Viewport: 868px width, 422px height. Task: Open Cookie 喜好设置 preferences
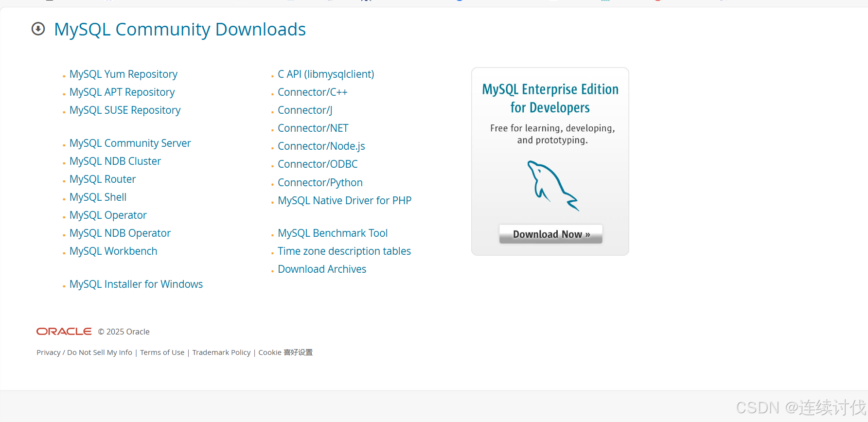[285, 352]
